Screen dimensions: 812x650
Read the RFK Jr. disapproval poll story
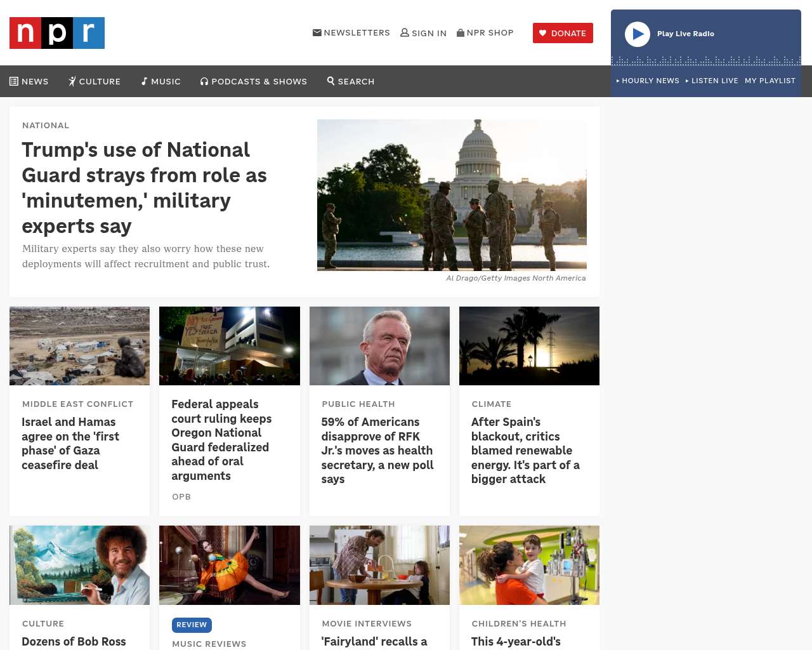point(377,451)
